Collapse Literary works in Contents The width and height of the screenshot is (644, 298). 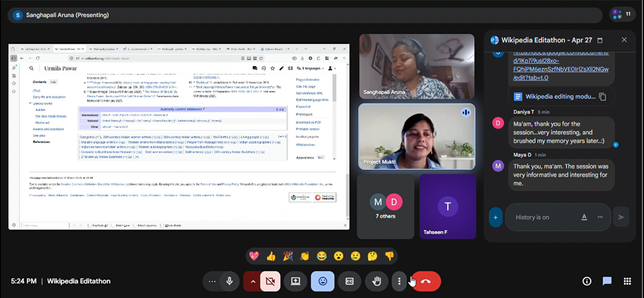[x=30, y=103]
